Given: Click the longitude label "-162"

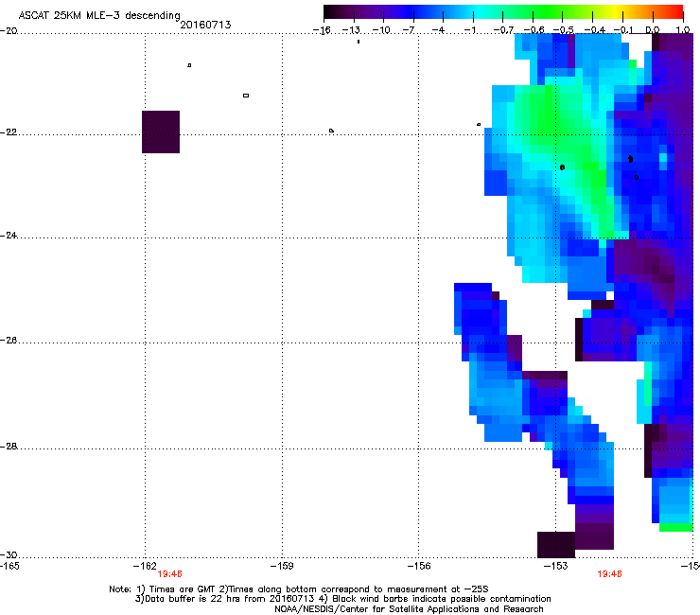Looking at the screenshot, I should pyautogui.click(x=145, y=566).
